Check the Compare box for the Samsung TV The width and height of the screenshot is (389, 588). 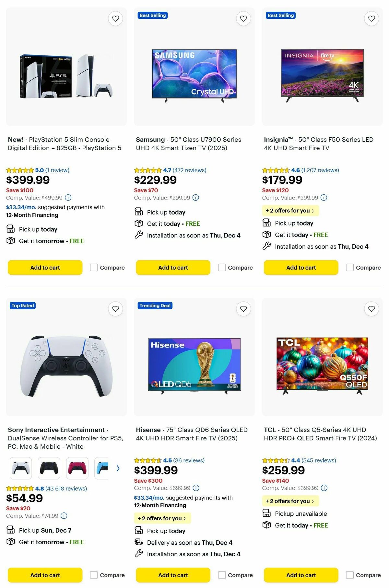[222, 268]
